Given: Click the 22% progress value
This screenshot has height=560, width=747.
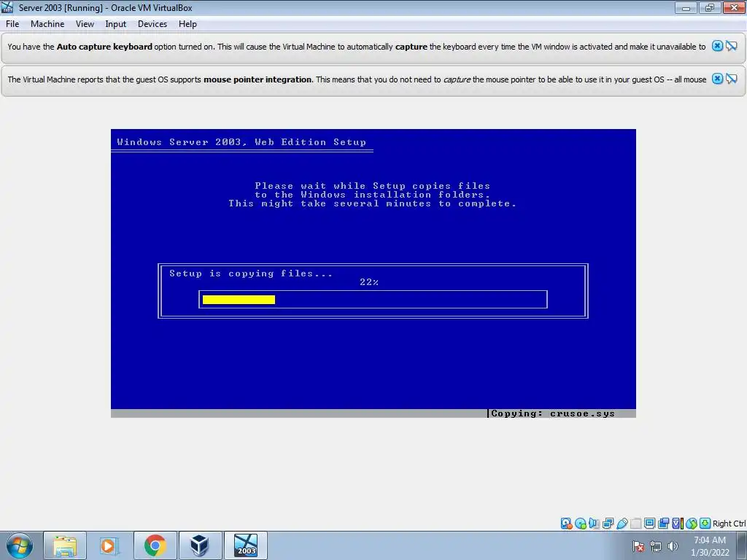Looking at the screenshot, I should (x=369, y=282).
